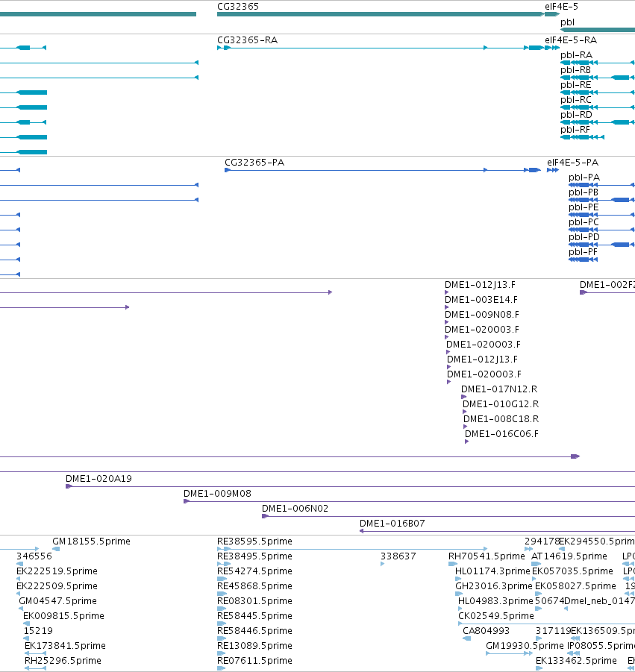The height and width of the screenshot is (672, 635).
Task: Click the pbl gene label
Action: click(x=567, y=22)
